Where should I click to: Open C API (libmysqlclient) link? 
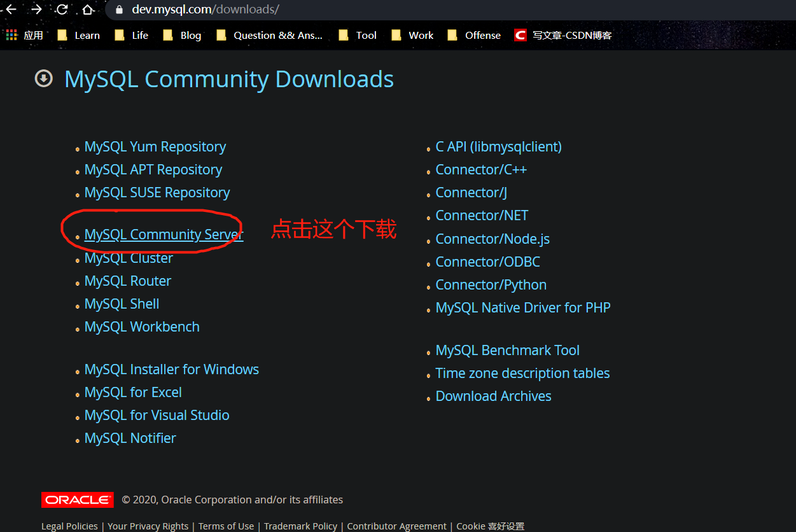pos(499,146)
